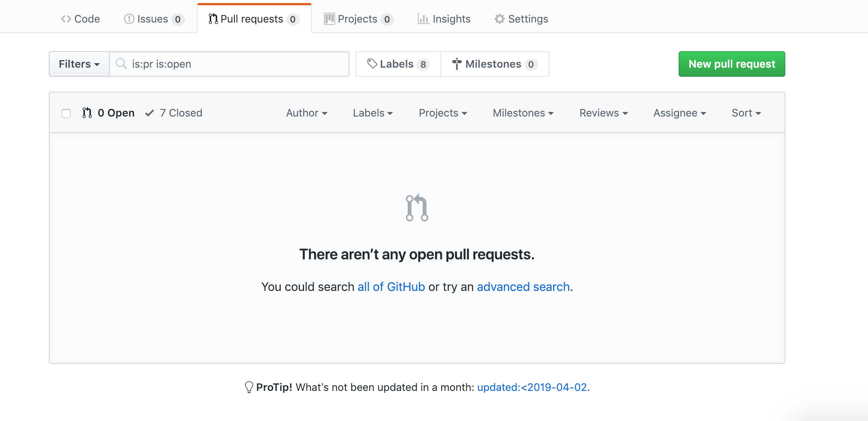Click the Insights bar graph icon
This screenshot has height=421, width=868.
coord(423,19)
